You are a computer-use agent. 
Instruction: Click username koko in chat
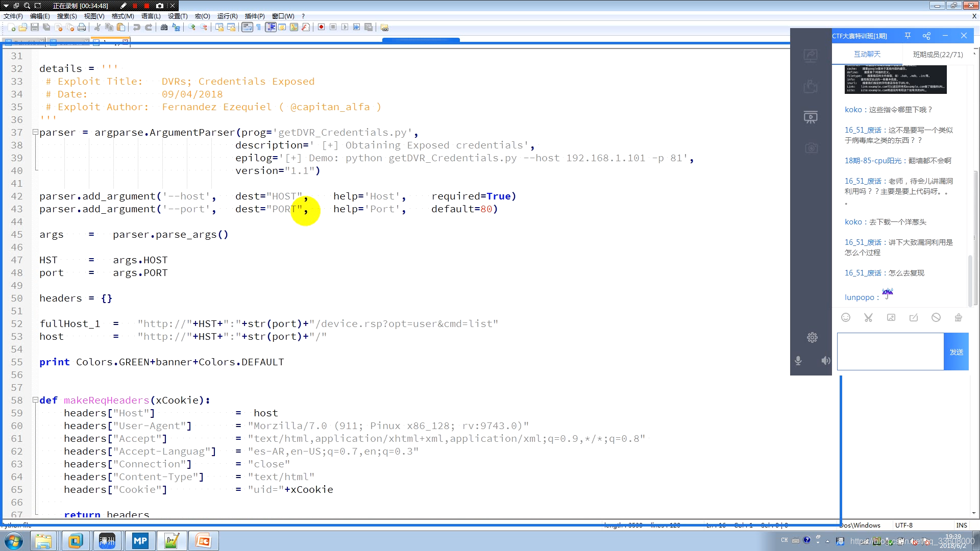pos(853,110)
